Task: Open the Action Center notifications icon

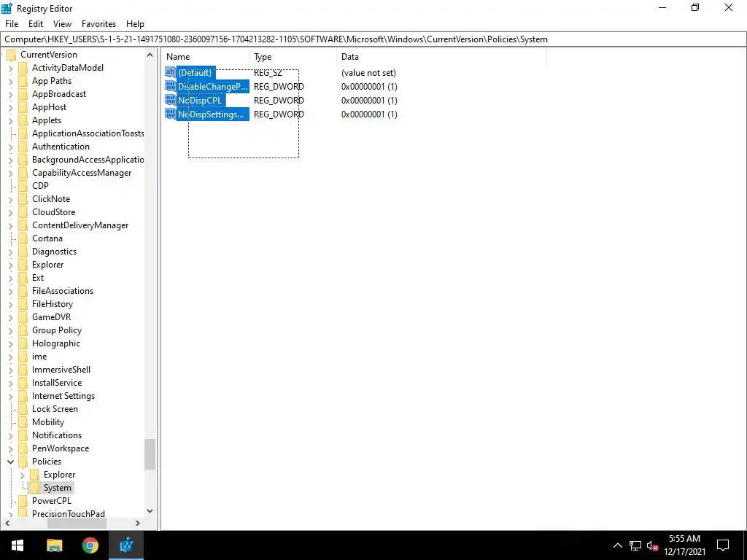Action: [x=723, y=545]
